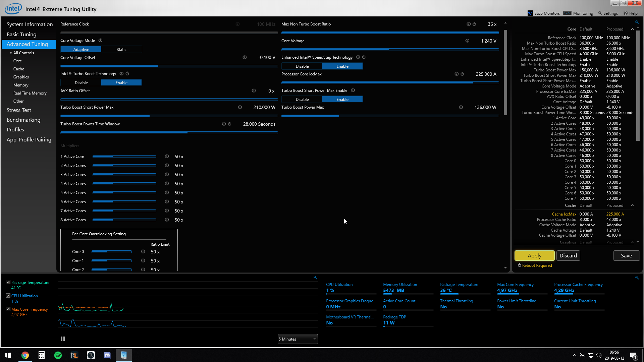This screenshot has width=644, height=362.
Task: Open Discord from the taskbar
Action: [x=107, y=355]
